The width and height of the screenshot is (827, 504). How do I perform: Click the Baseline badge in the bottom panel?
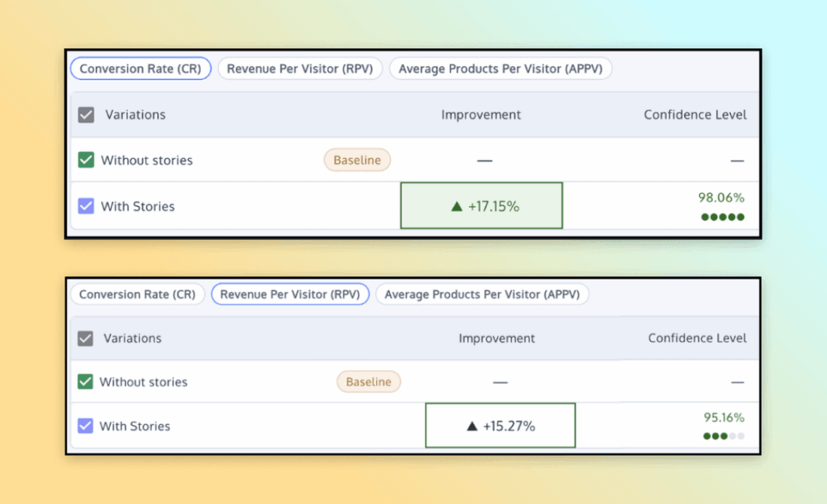click(x=368, y=381)
